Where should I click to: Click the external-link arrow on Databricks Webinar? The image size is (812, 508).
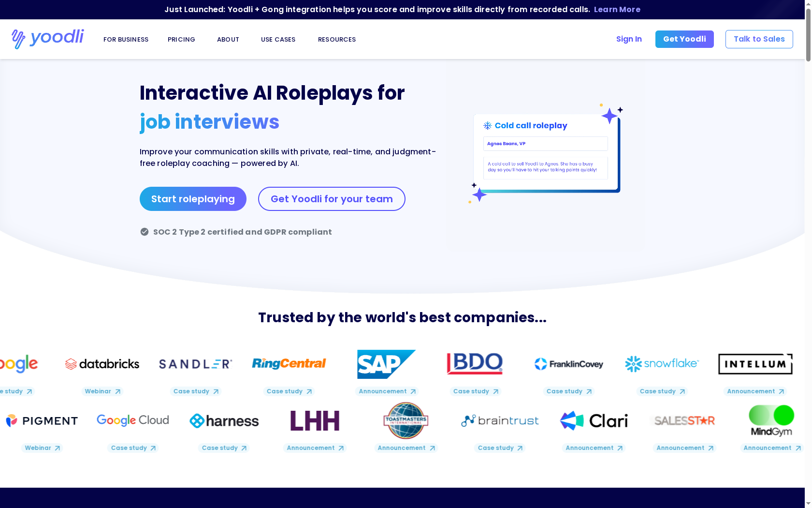[117, 391]
